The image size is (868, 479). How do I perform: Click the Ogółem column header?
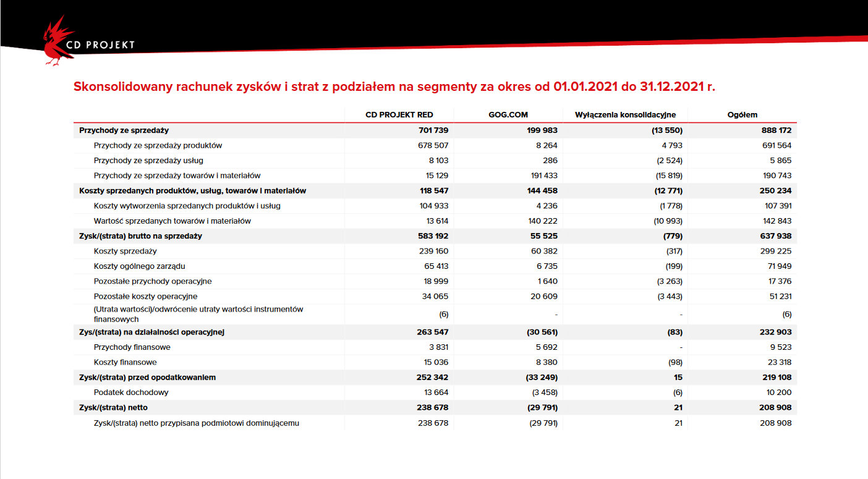click(x=742, y=115)
